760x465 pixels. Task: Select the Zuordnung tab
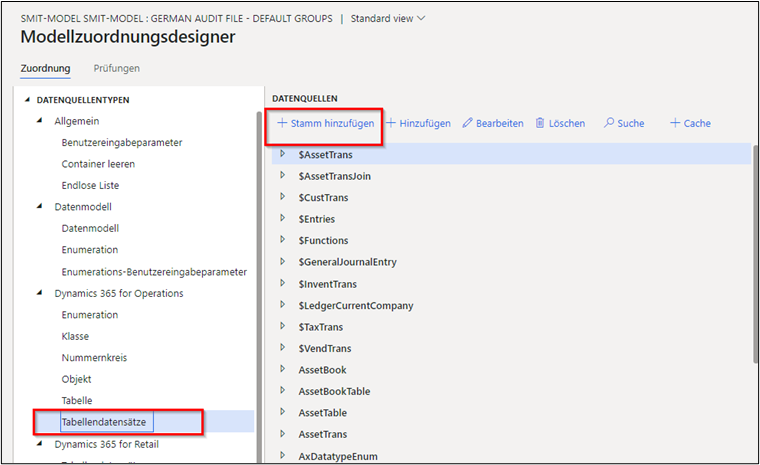coord(45,68)
